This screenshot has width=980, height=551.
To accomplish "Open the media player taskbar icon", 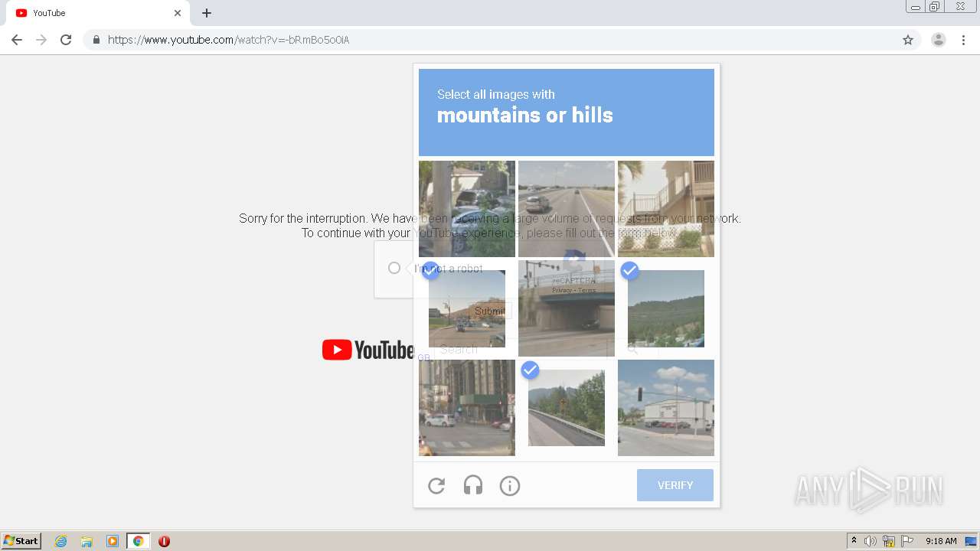I will [x=113, y=541].
